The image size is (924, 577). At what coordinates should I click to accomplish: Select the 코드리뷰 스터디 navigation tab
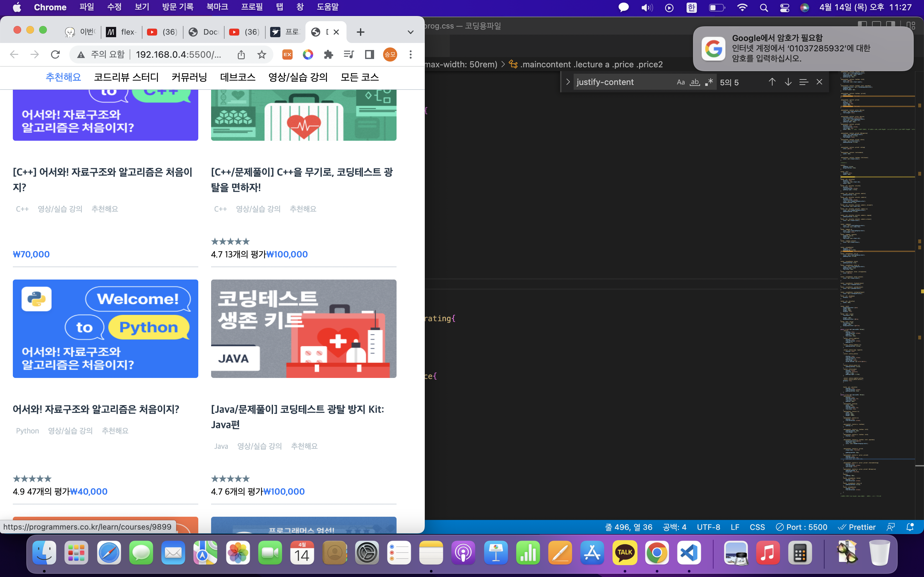126,78
